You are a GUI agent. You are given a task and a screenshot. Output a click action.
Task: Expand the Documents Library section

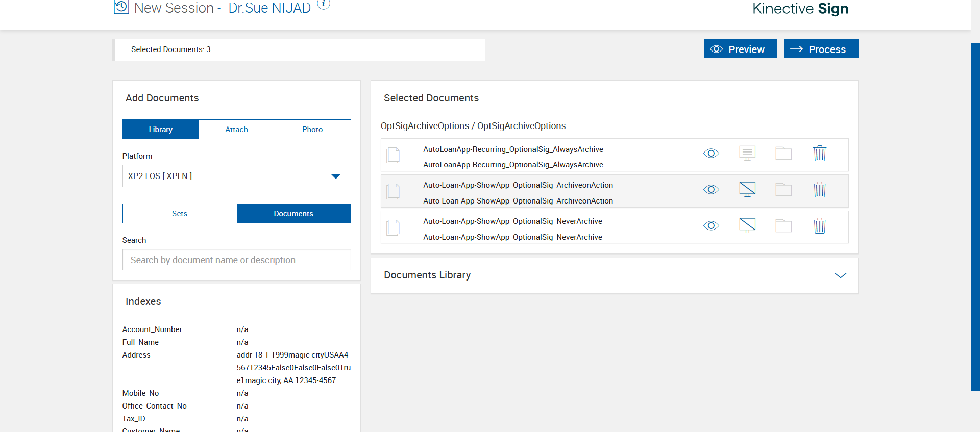[840, 275]
